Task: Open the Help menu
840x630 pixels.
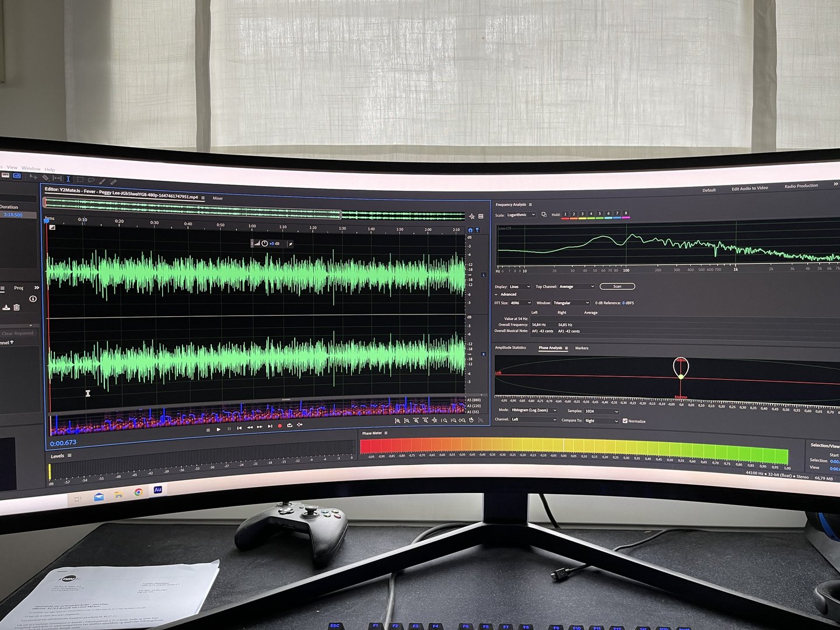Action: click(x=50, y=170)
